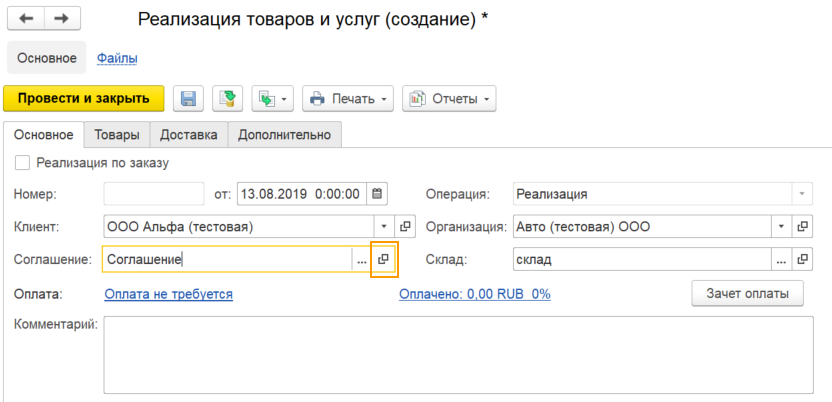This screenshot has width=832, height=402.
Task: Open Соглашение record via highlighted open icon
Action: coord(384,260)
